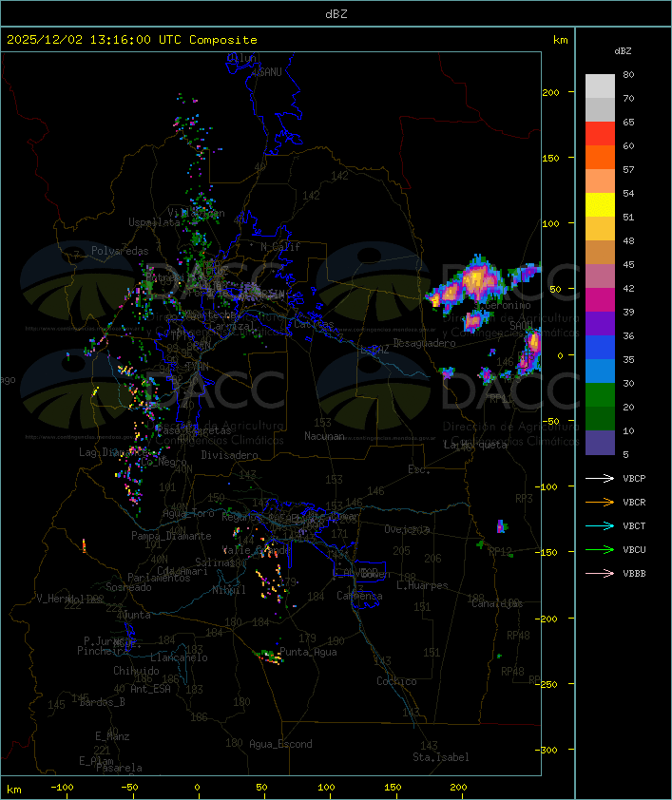This screenshot has width=672, height=800.
Task: Select the red 60-65 dBZ swatch
Action: (x=600, y=134)
